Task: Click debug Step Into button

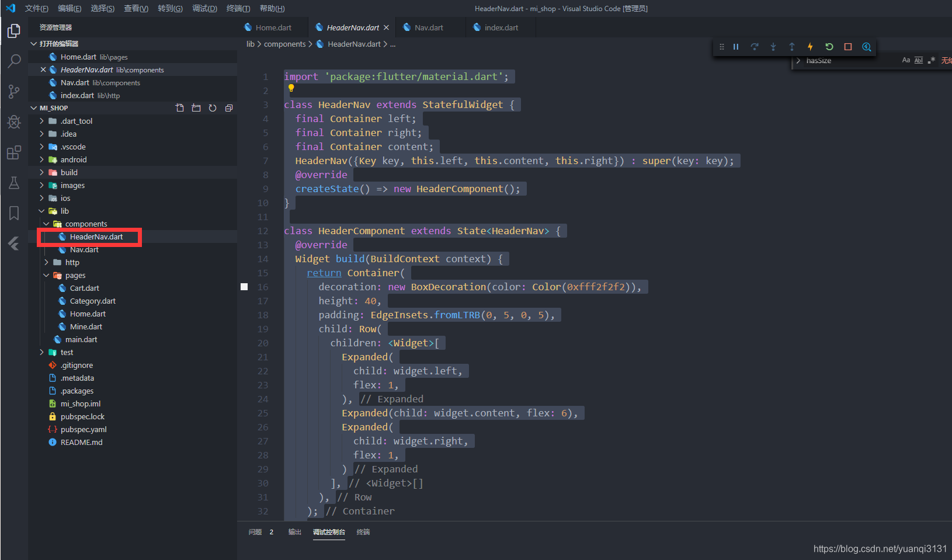Action: (773, 47)
